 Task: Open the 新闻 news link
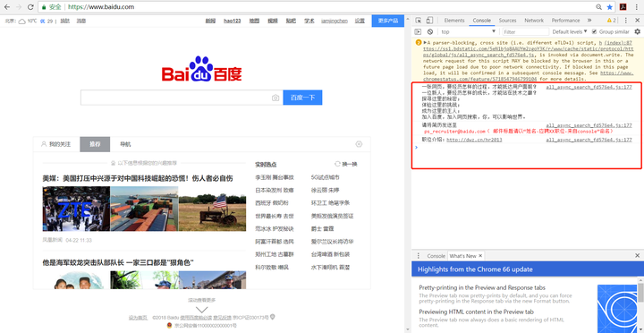pos(210,21)
